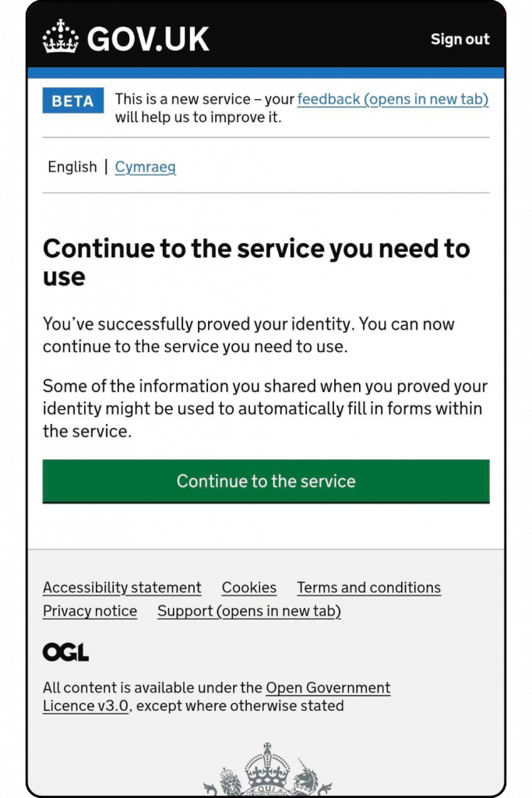Click the paragraph about automatically filling forms
Image resolution: width=532 pixels, height=798 pixels.
[x=265, y=408]
